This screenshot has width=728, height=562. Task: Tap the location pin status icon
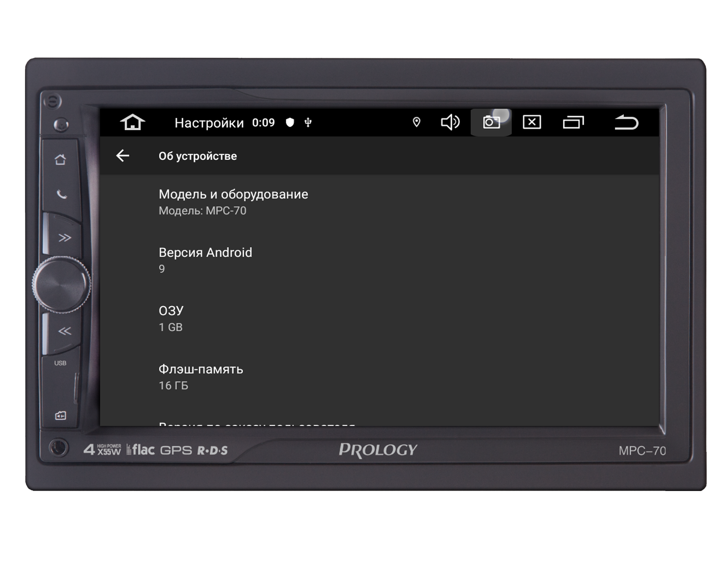tap(416, 122)
